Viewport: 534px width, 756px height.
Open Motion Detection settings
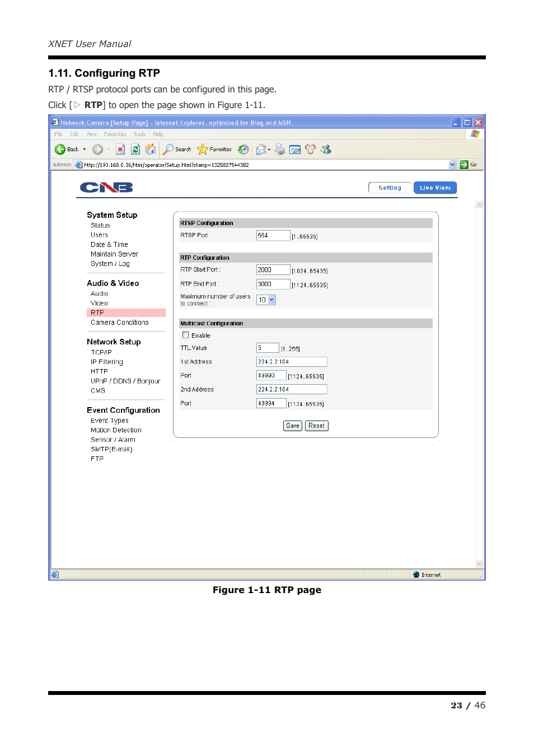point(116,430)
